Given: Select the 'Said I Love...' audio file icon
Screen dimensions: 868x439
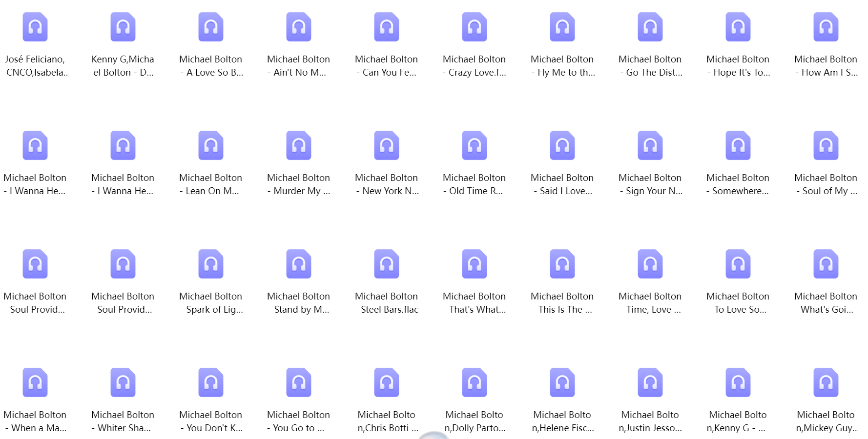Looking at the screenshot, I should 562,145.
